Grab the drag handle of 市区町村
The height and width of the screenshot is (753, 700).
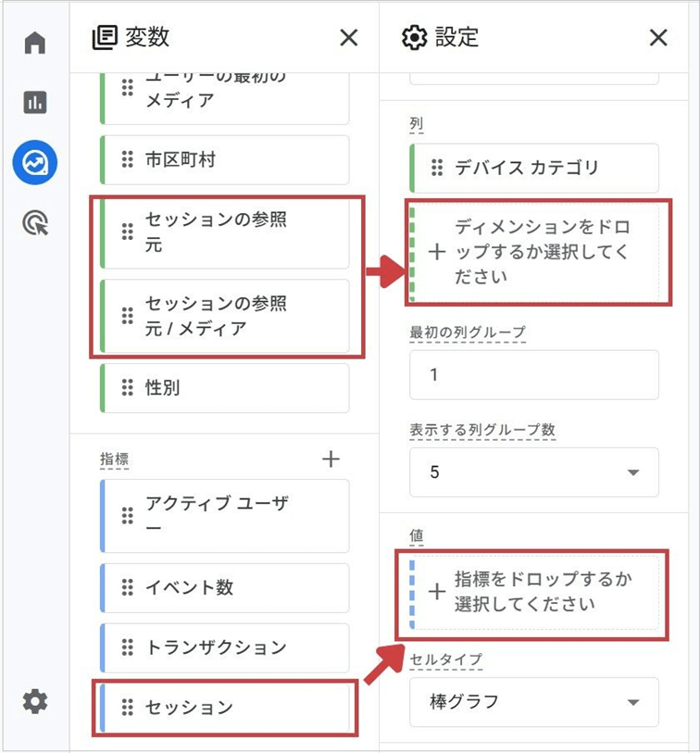(x=127, y=159)
